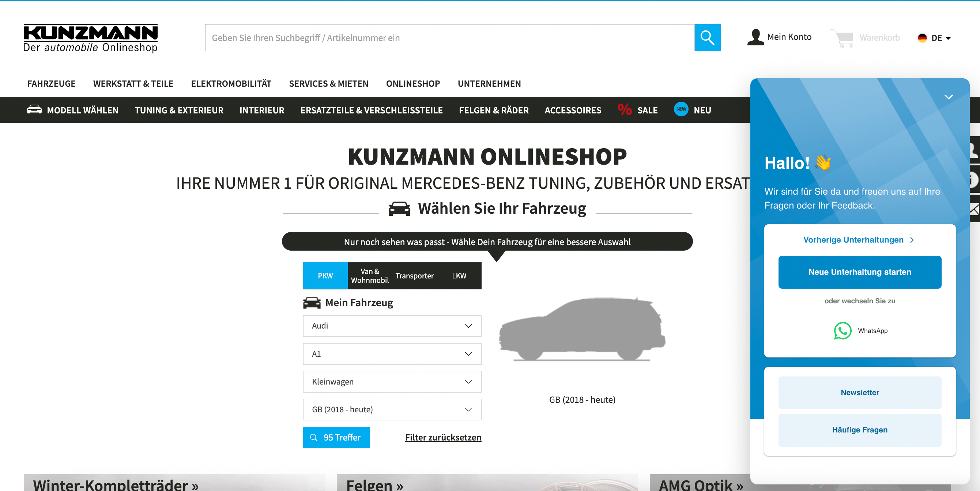Click the German flag icon
Screen dimensions: 980x491
tap(922, 38)
